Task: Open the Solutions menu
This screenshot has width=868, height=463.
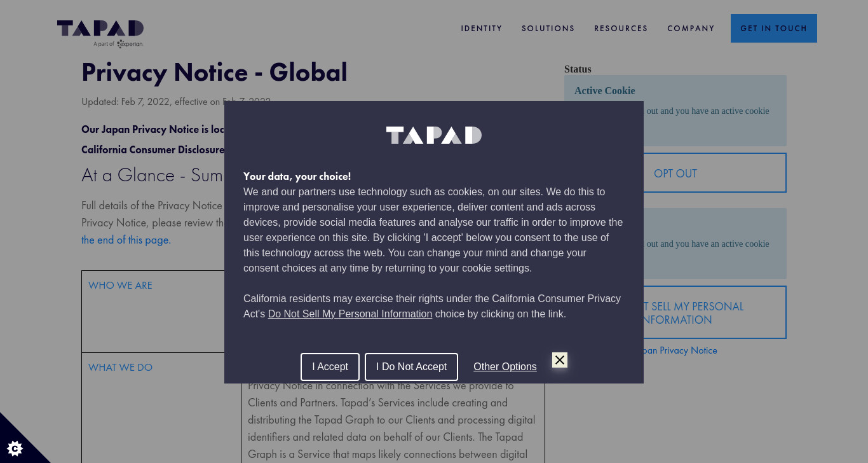Action: (548, 29)
